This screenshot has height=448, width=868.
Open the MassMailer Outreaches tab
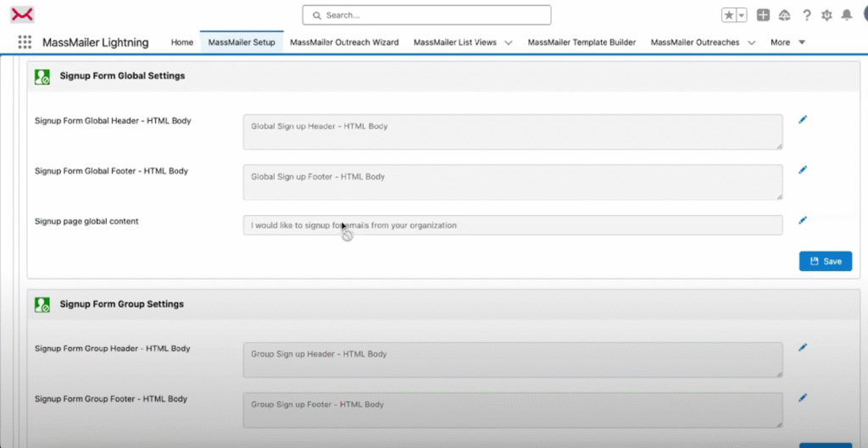[x=695, y=42]
